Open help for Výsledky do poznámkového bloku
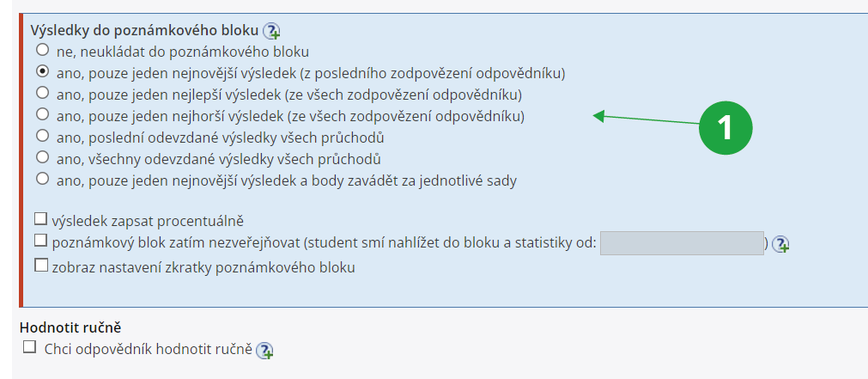868x379 pixels. [x=271, y=31]
